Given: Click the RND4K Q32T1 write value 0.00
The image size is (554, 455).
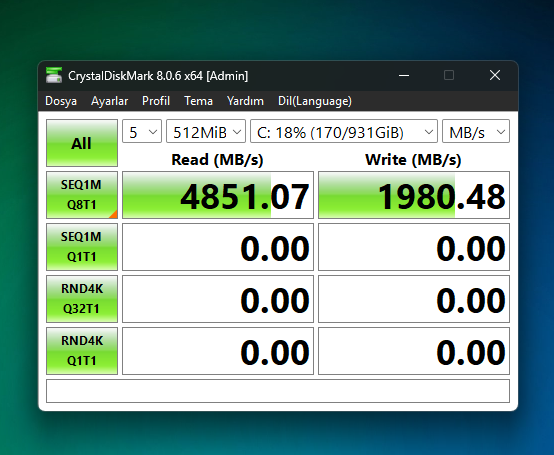Looking at the screenshot, I should tap(414, 299).
